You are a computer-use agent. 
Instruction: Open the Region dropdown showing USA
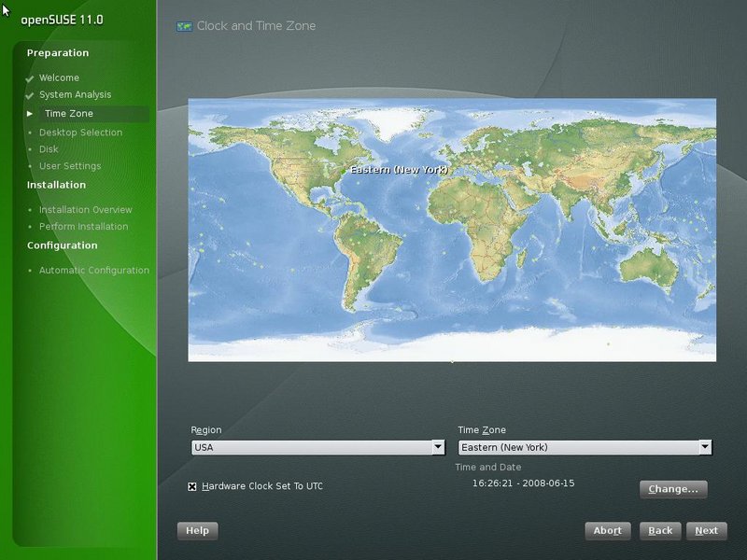[x=317, y=447]
